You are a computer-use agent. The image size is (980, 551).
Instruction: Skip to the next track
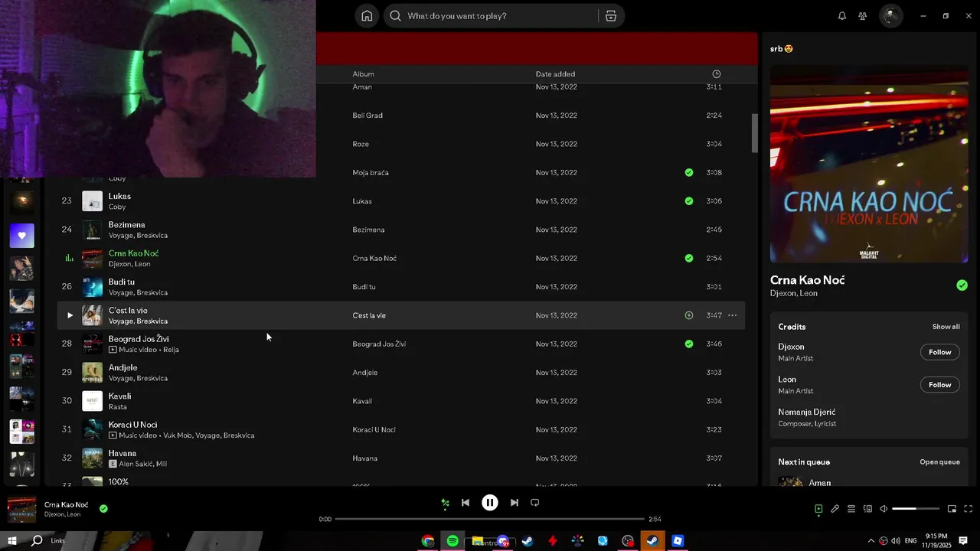pos(514,503)
